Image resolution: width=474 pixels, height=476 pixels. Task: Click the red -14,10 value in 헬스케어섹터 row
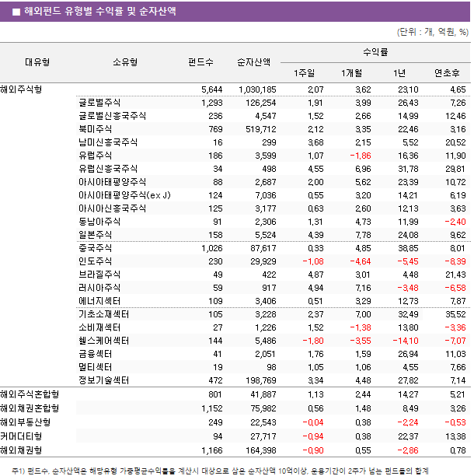(x=406, y=341)
